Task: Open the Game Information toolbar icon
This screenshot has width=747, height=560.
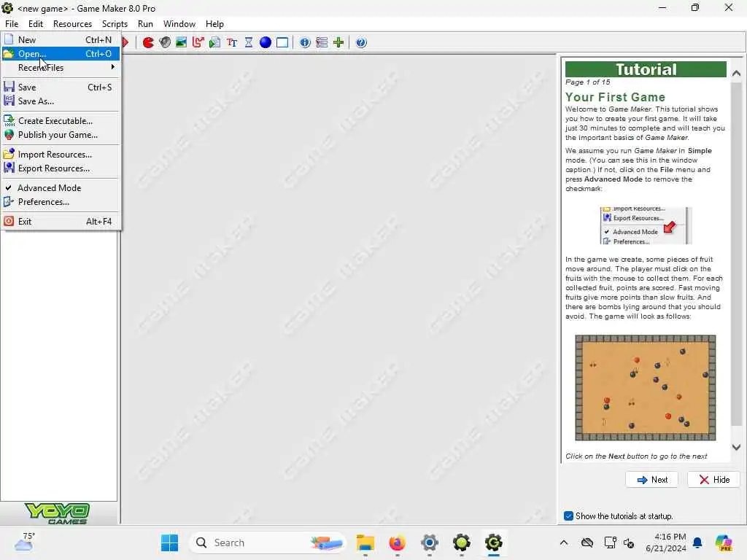Action: point(305,43)
